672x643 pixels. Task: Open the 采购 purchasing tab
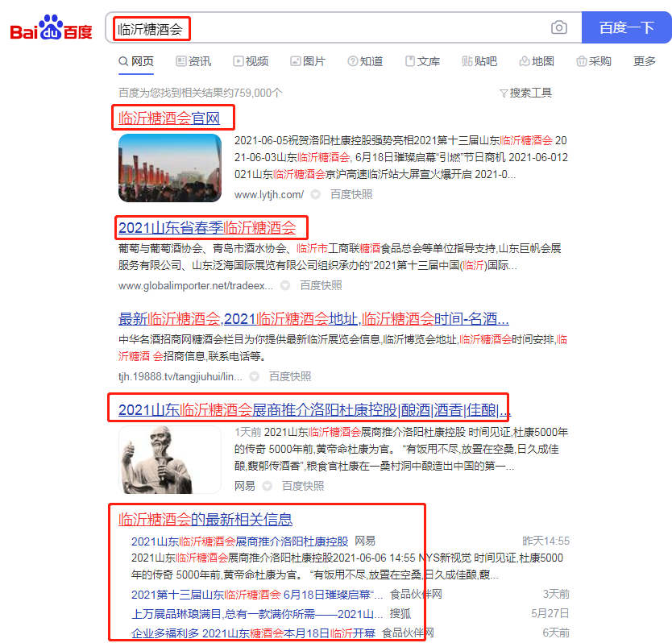pos(594,61)
